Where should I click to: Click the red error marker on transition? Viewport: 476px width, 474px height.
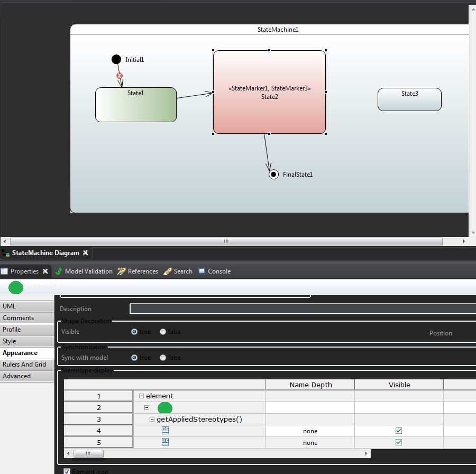(120, 76)
